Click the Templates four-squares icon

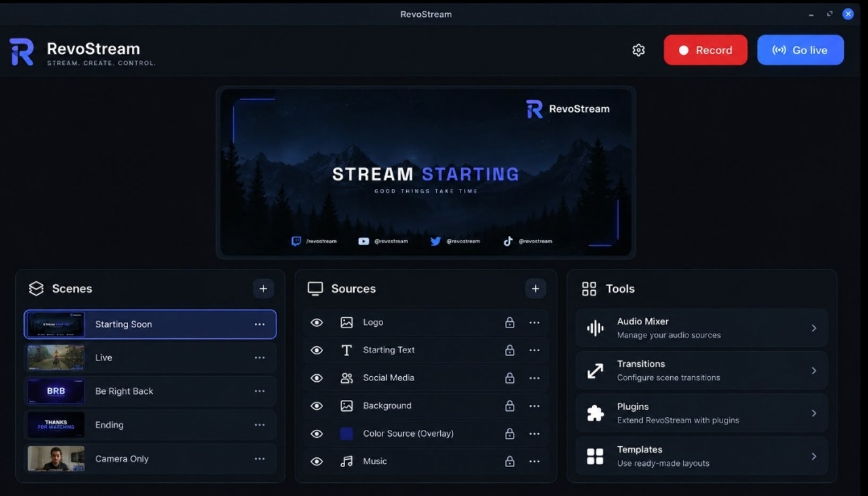[595, 456]
